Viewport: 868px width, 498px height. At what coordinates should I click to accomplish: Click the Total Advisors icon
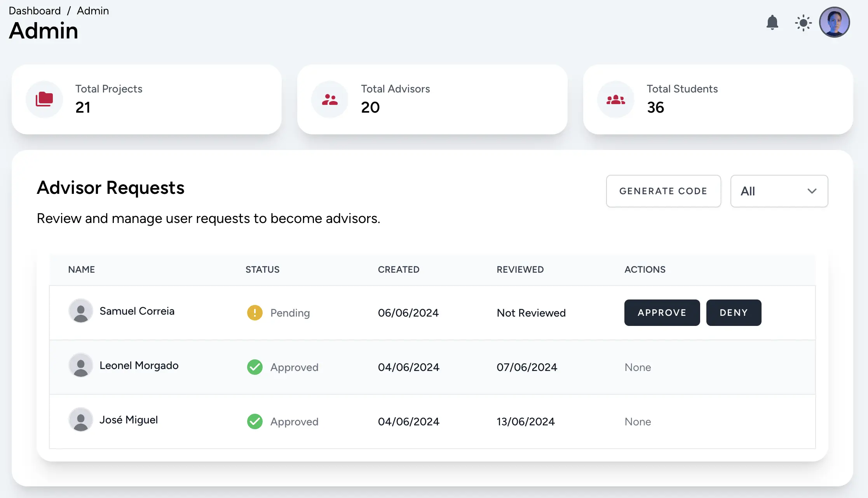coord(329,99)
